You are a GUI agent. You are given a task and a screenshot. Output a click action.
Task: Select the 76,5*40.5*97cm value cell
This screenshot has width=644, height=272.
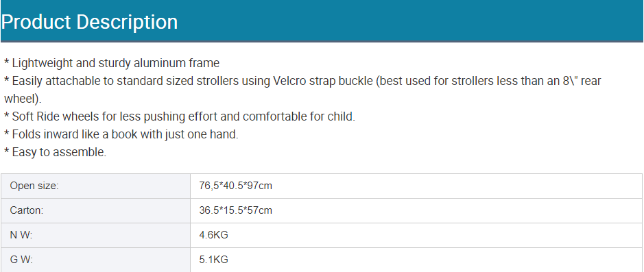pyautogui.click(x=416, y=186)
